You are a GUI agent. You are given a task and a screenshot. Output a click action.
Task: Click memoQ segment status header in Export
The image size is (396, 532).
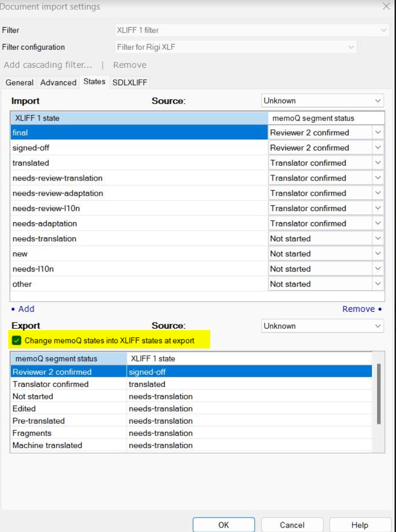[69, 359]
